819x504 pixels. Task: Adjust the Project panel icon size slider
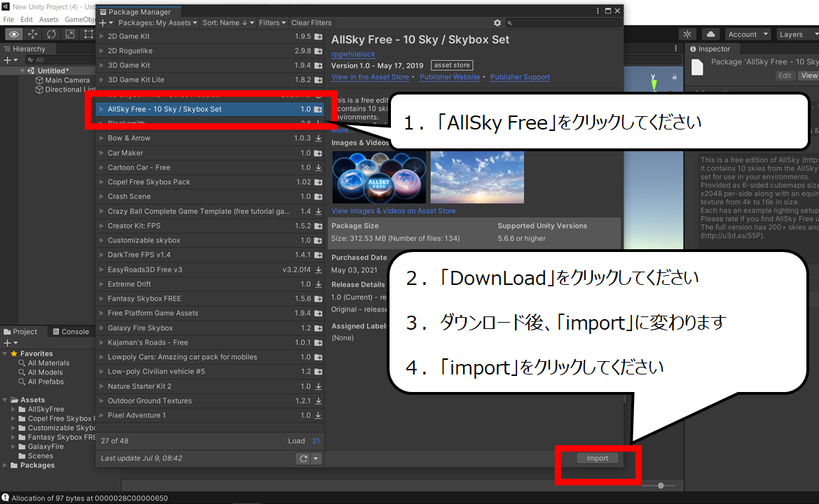pyautogui.click(x=661, y=486)
